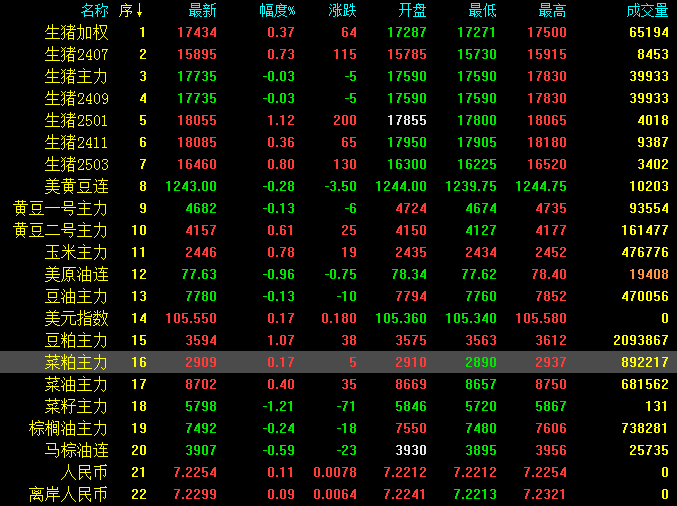Select the 美原油连 row name

(x=76, y=275)
